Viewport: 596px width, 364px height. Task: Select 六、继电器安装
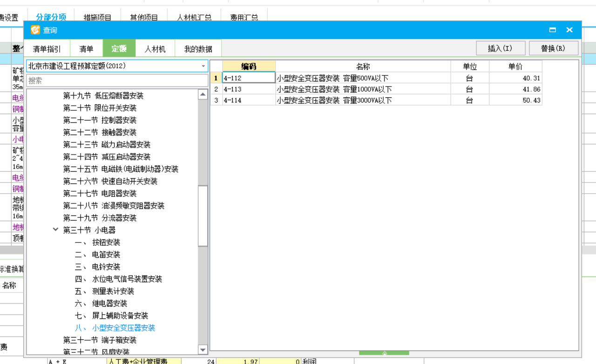click(x=101, y=303)
